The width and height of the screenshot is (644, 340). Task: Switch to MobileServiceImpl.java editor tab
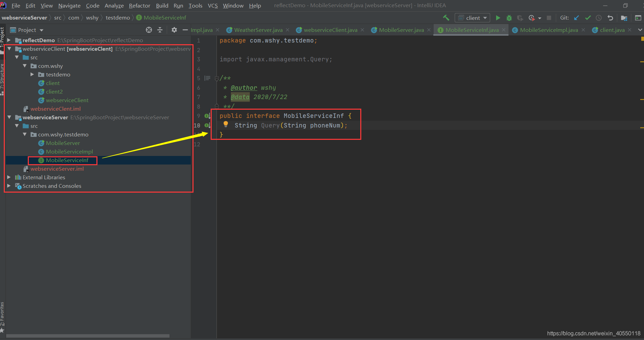pos(549,30)
